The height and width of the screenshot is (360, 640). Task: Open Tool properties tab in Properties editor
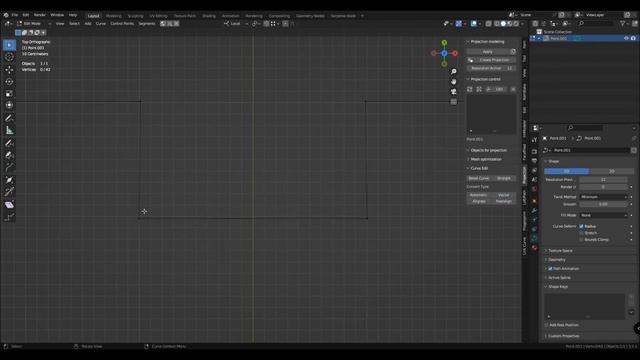[x=534, y=140]
